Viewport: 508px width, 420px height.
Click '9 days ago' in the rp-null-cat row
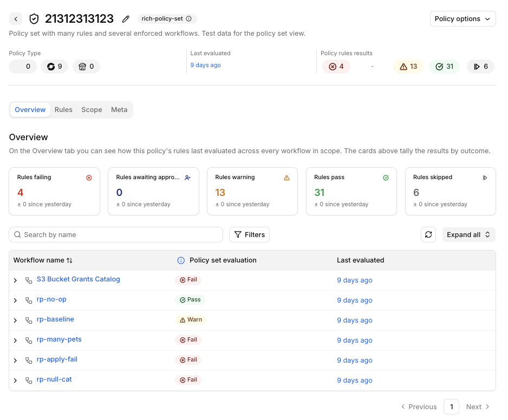point(354,380)
